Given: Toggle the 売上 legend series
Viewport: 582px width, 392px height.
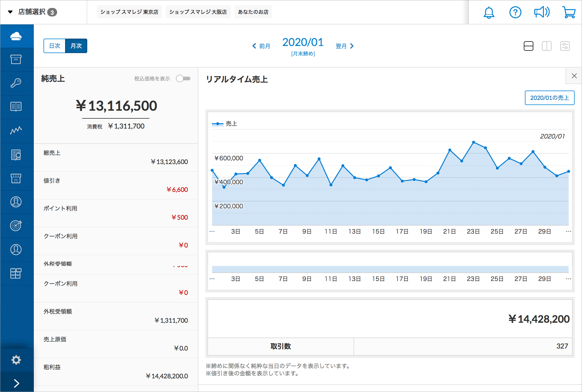Looking at the screenshot, I should click(225, 124).
